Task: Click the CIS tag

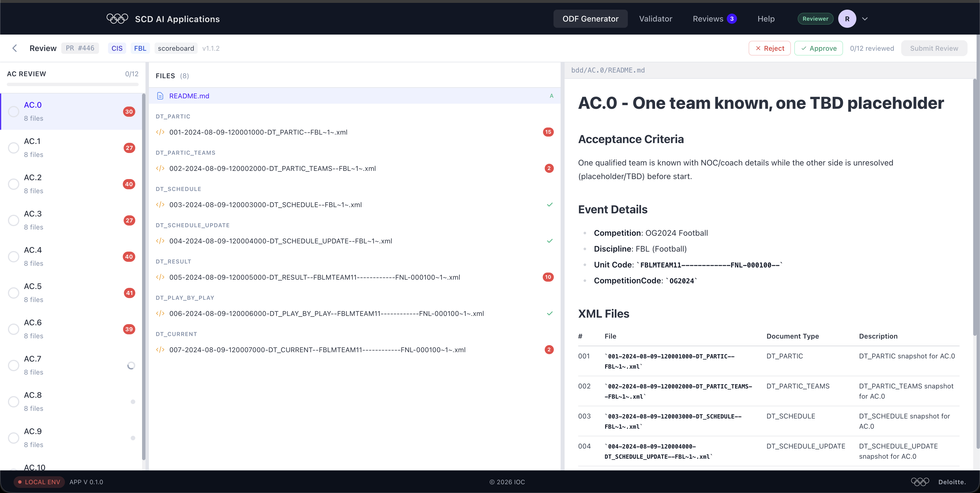Action: [x=117, y=48]
